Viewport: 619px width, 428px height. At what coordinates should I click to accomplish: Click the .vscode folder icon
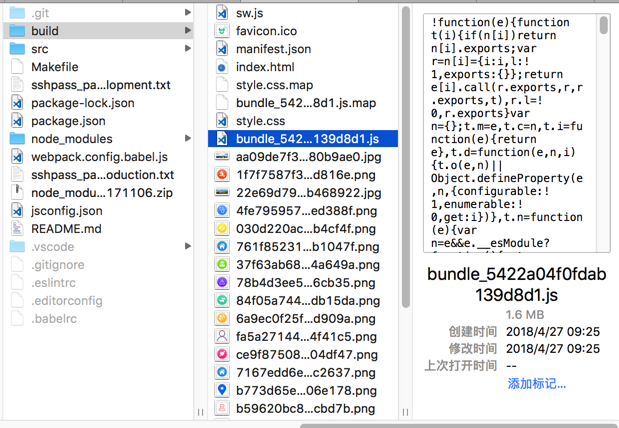pyautogui.click(x=17, y=246)
